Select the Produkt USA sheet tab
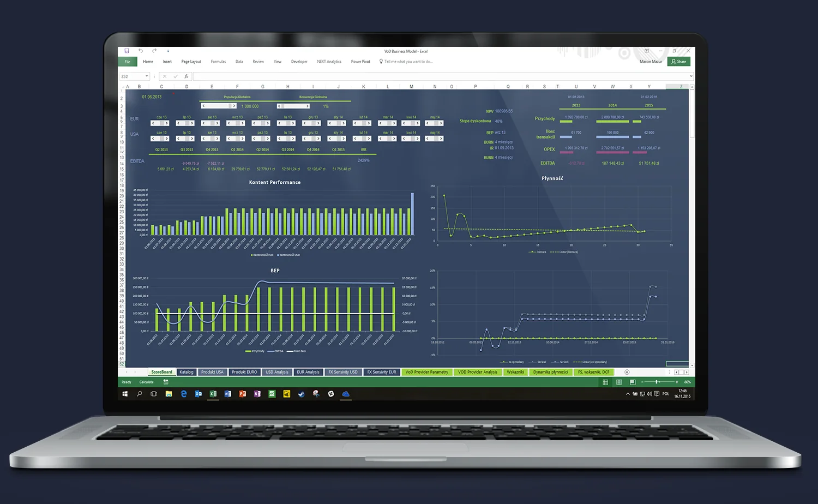 coord(212,372)
